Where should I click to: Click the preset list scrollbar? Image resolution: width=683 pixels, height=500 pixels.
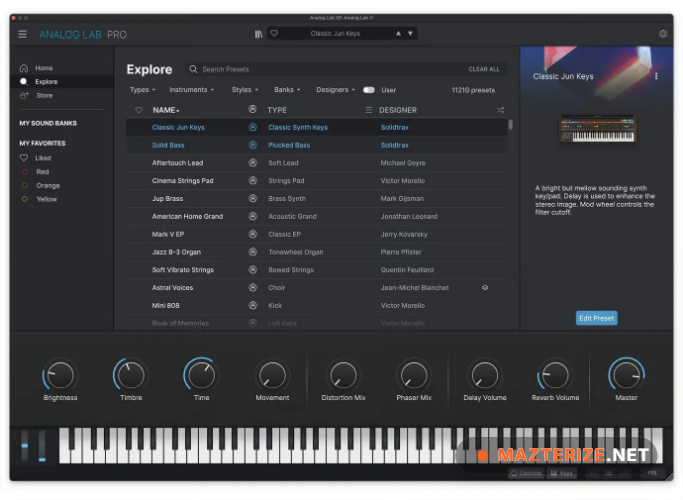click(x=511, y=125)
